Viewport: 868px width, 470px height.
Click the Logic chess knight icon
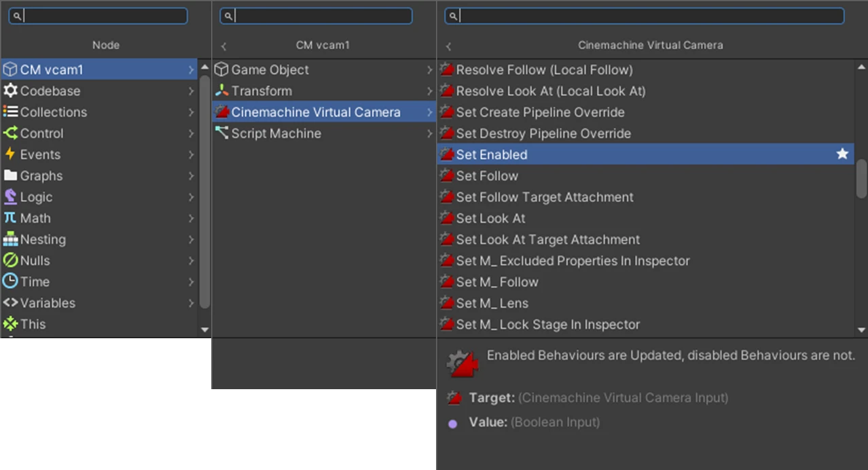[10, 196]
